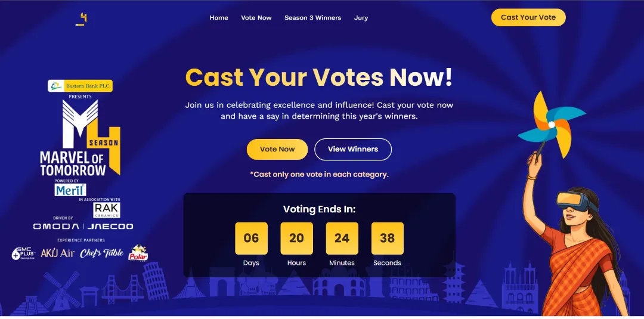Click the Polar ice cream logo
644x319 pixels.
tap(138, 253)
